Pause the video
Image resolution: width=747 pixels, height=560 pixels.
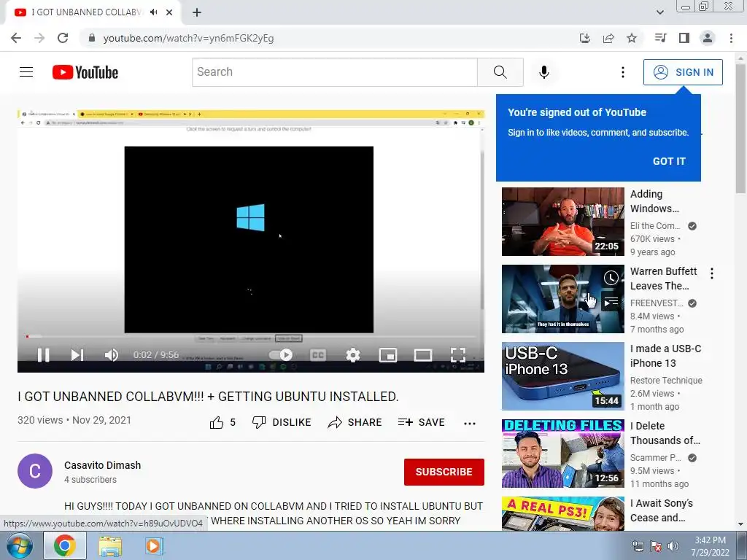[x=43, y=355]
